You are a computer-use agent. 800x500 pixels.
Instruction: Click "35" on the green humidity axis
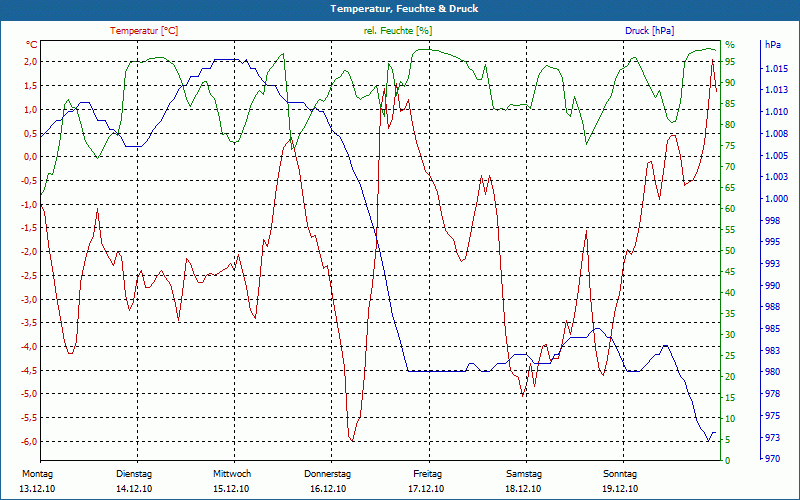[x=730, y=314]
